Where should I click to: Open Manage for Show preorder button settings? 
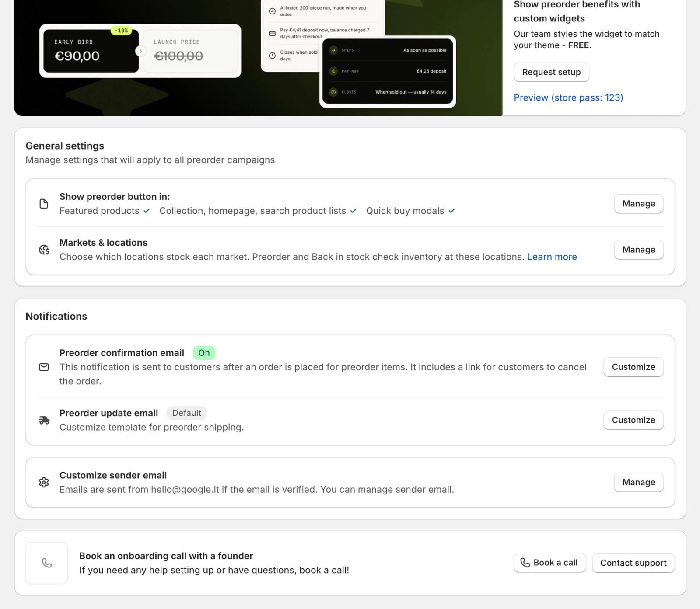click(x=639, y=204)
